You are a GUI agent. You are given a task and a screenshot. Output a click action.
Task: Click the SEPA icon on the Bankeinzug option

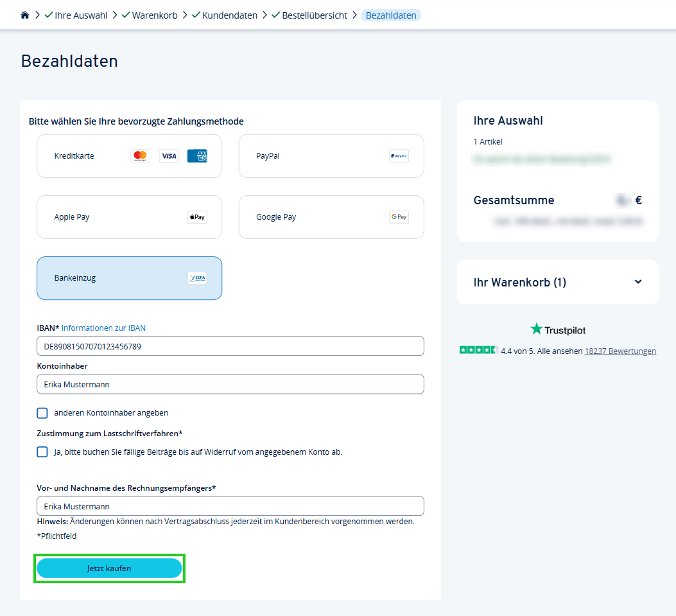(197, 277)
